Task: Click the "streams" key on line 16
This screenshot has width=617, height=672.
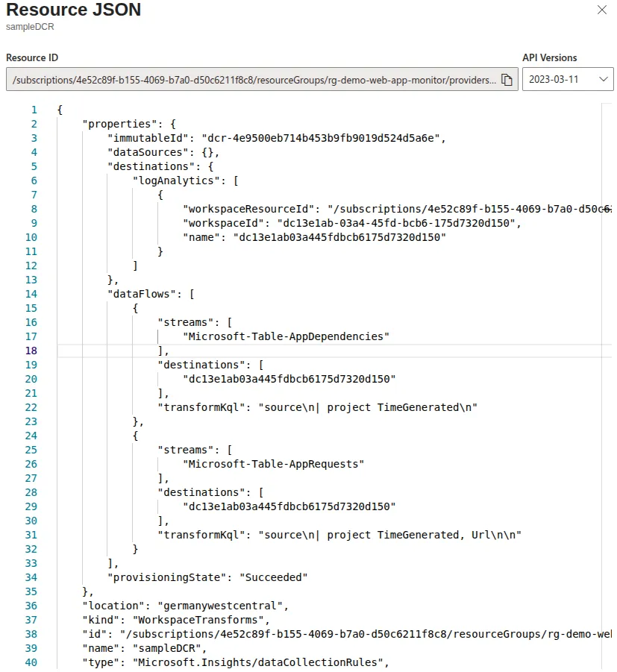Action: click(x=185, y=322)
